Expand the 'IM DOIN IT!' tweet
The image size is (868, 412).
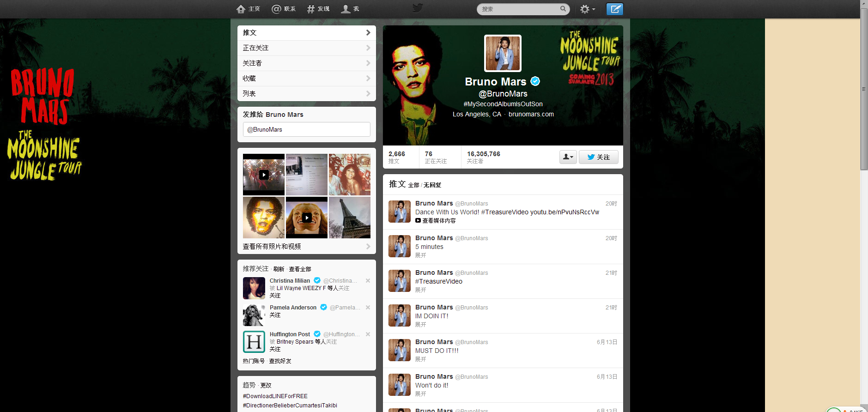[421, 325]
